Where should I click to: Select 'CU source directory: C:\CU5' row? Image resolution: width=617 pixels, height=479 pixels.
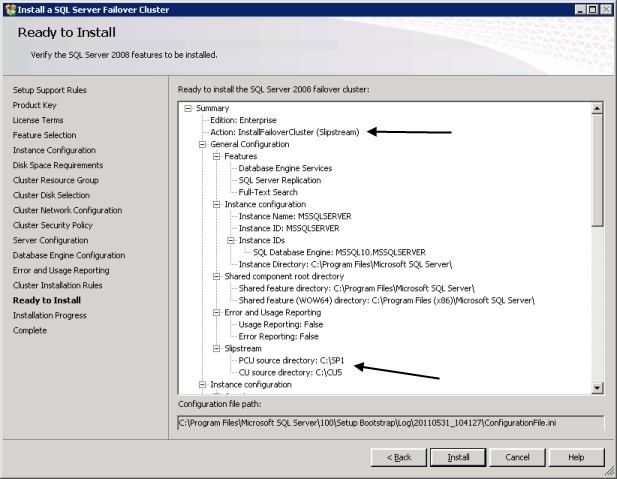[x=290, y=373]
